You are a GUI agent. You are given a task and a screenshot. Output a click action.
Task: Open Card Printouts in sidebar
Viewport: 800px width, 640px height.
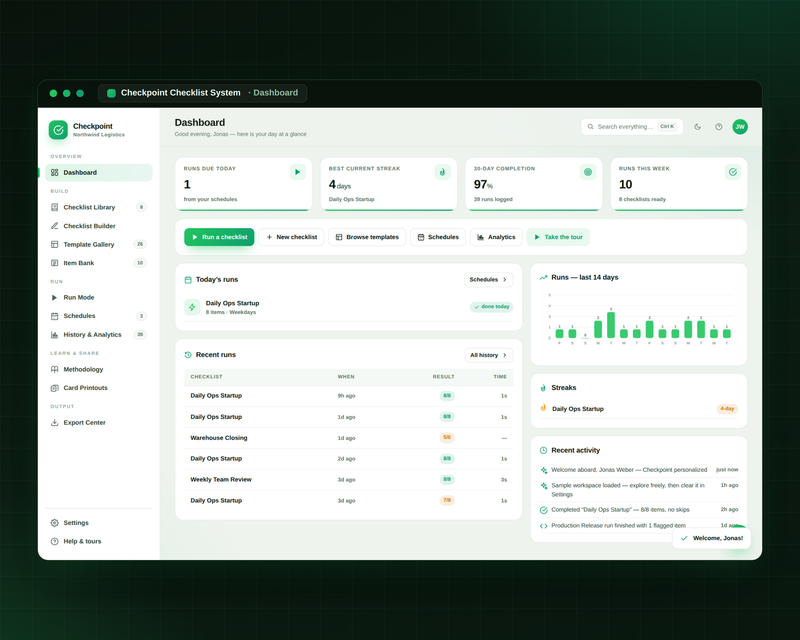pyautogui.click(x=98, y=388)
